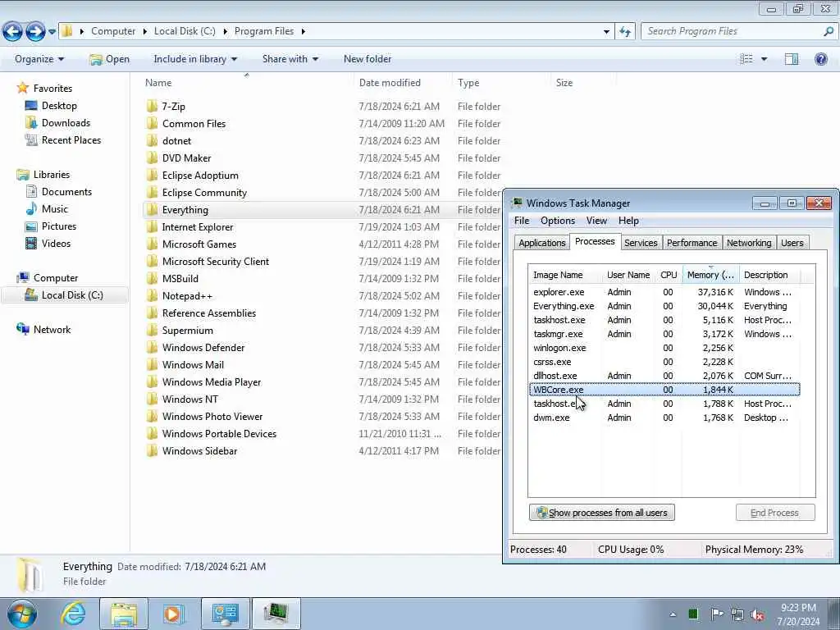Go back using Explorer's Back arrow
The width and height of the screenshot is (840, 630).
pyautogui.click(x=13, y=32)
